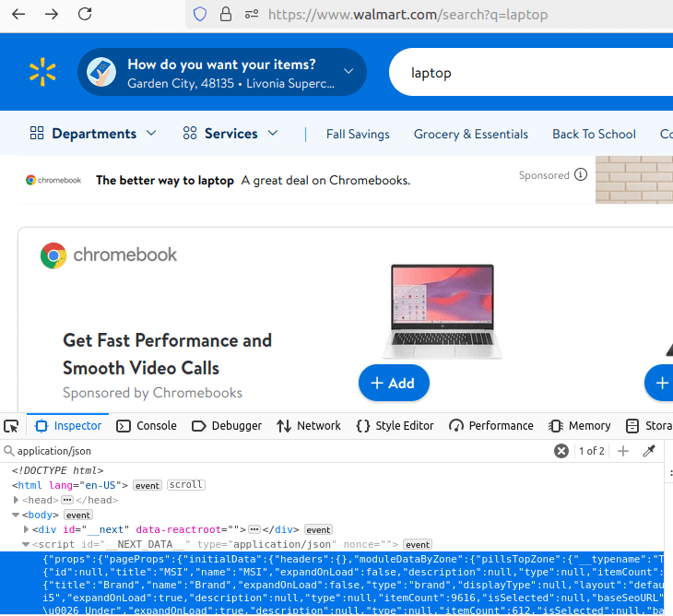Click the brick pattern ad thumbnail
This screenshot has height=616, width=673.
coord(634,180)
